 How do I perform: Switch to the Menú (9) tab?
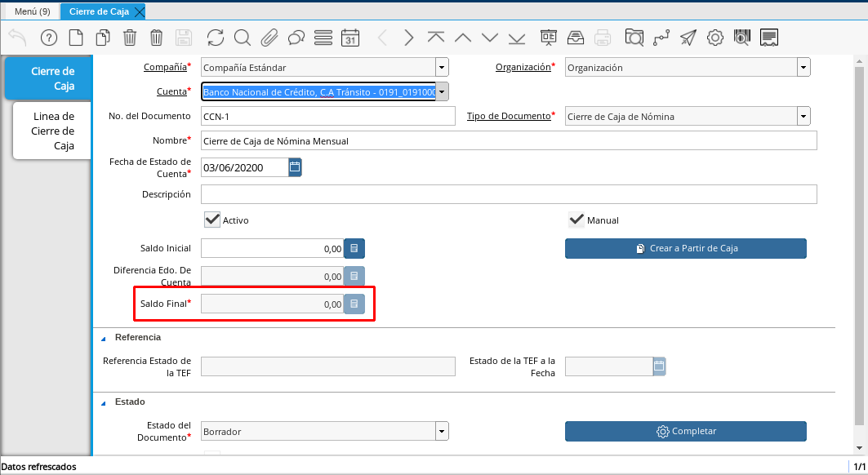(x=32, y=11)
